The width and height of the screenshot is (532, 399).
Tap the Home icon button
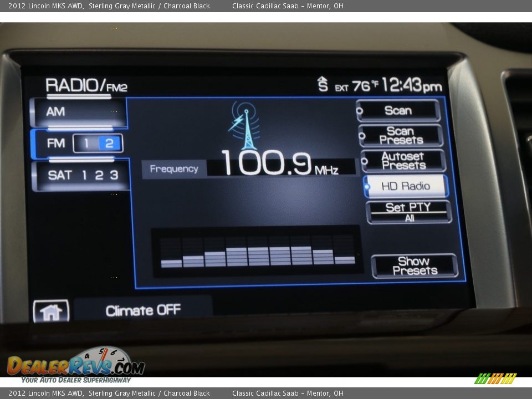point(51,311)
